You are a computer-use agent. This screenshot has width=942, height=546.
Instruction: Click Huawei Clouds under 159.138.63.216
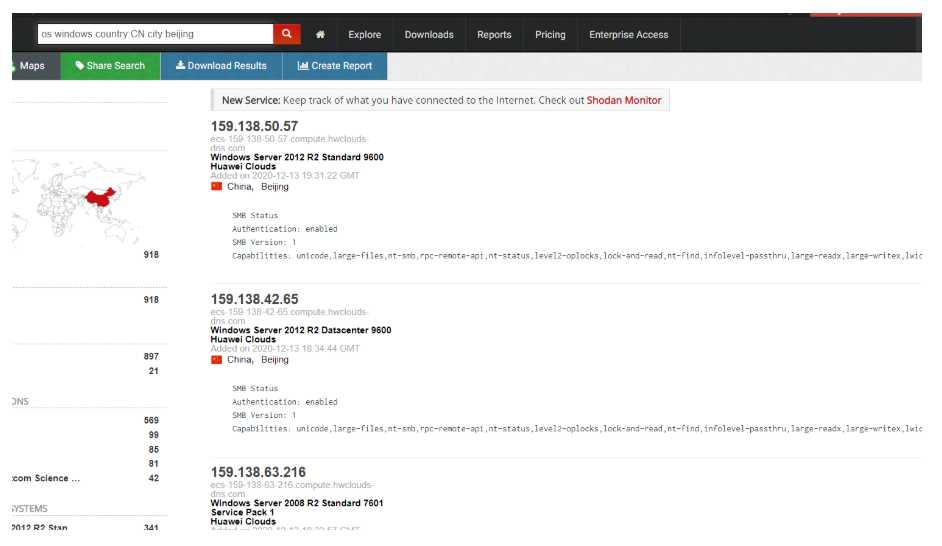(243, 521)
